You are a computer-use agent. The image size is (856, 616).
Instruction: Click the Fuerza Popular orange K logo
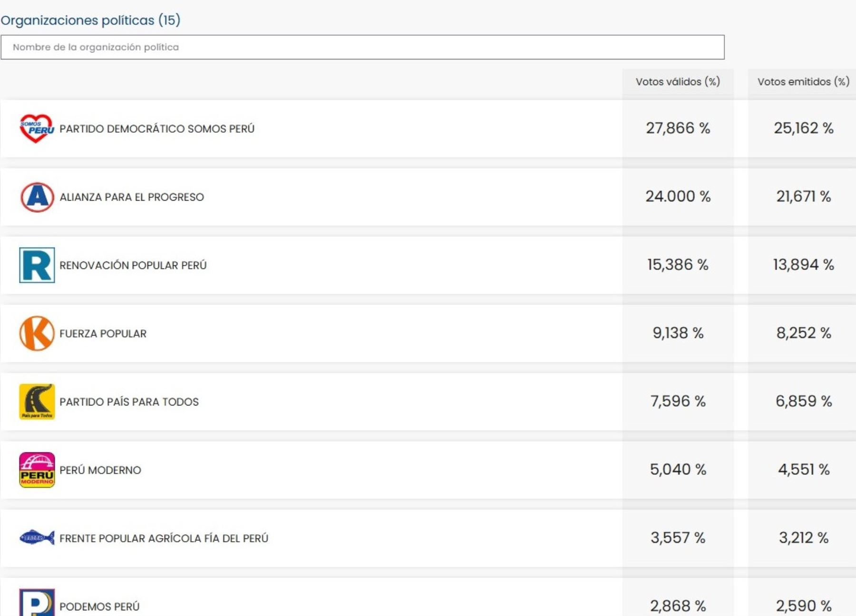(x=37, y=333)
